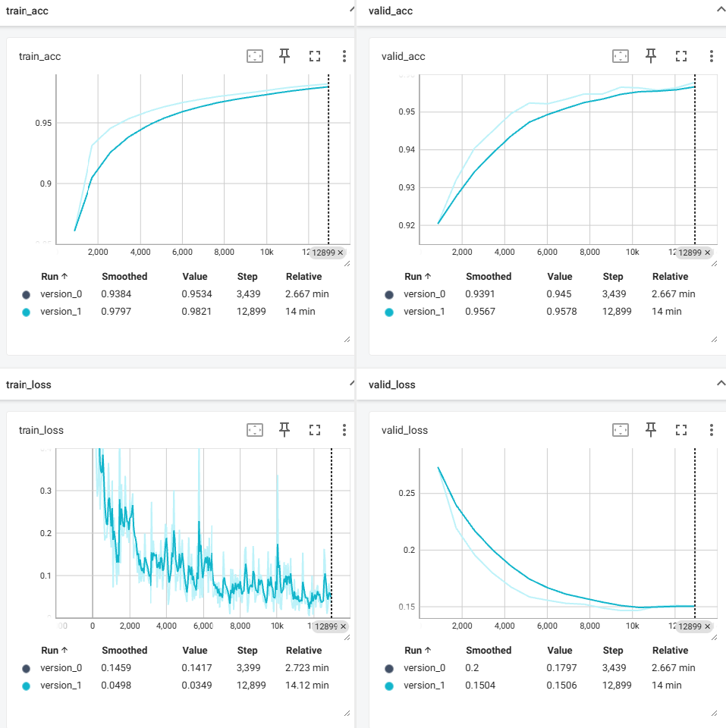Collapse the valid_acc section
The image size is (726, 728).
tap(721, 9)
